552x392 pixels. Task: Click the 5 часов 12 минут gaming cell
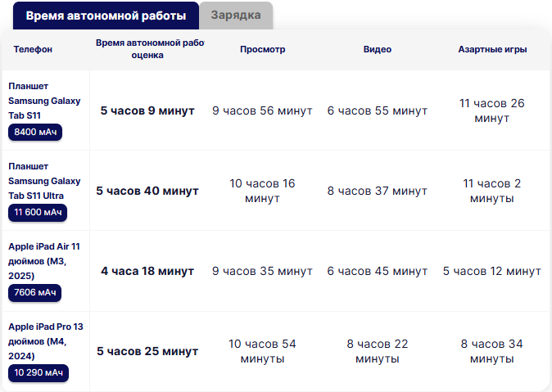[x=491, y=271]
